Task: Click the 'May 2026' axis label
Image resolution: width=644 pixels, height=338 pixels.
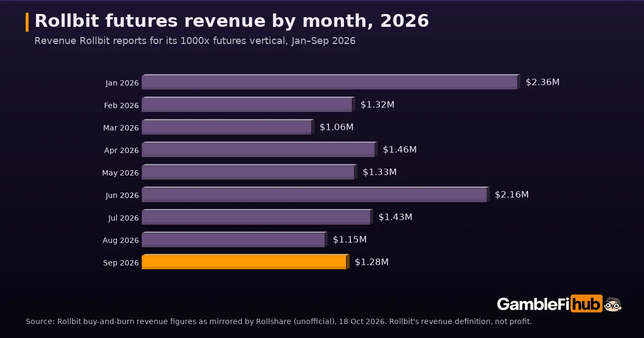Action: click(x=120, y=173)
